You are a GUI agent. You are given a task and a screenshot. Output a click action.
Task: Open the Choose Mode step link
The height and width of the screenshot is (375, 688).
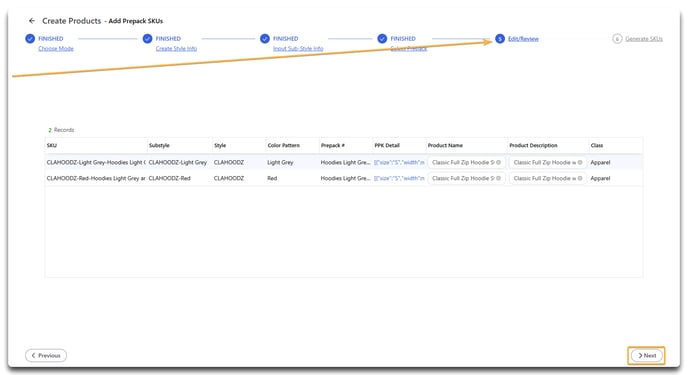click(56, 49)
